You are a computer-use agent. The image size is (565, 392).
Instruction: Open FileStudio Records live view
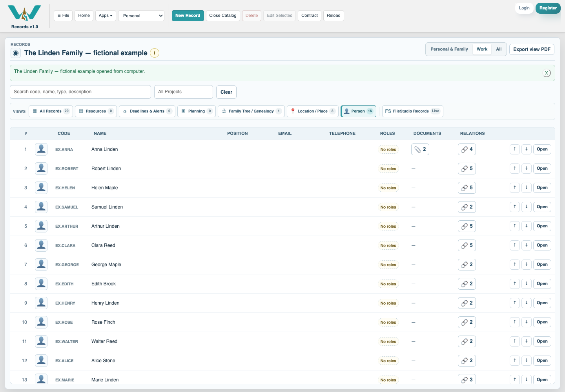point(412,111)
